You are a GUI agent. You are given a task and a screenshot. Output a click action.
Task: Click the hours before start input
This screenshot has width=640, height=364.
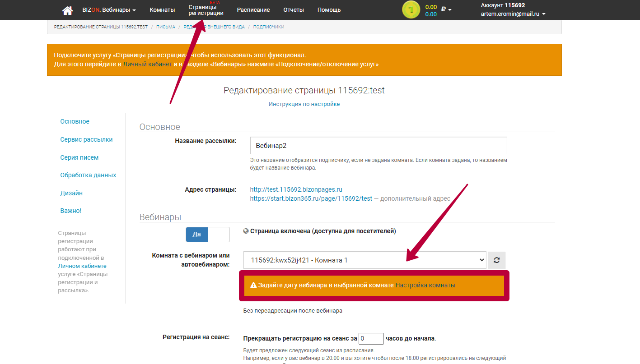(x=371, y=338)
